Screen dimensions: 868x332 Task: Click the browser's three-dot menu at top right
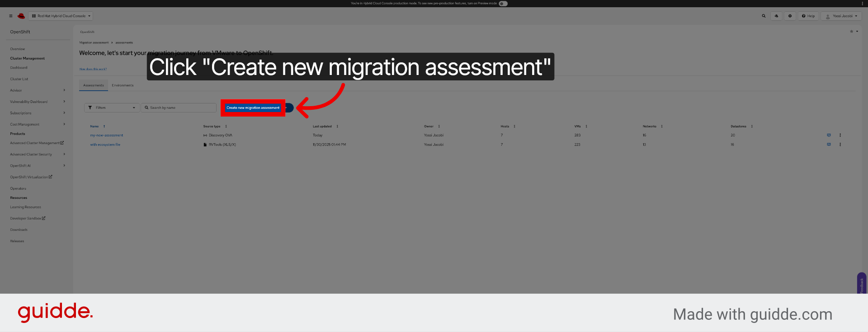pos(862,3)
